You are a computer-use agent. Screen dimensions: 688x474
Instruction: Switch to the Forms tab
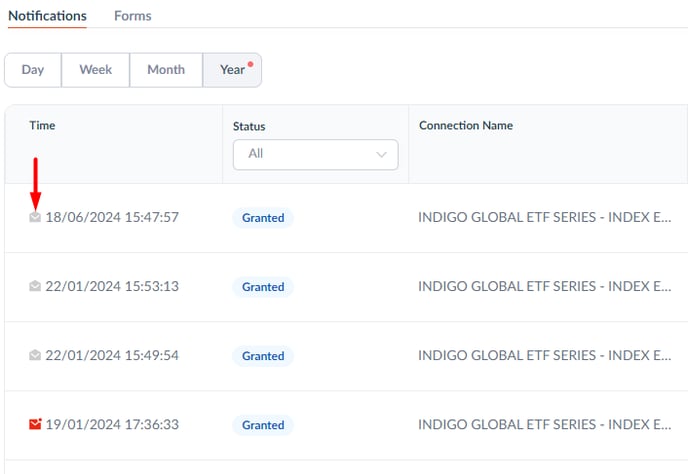click(x=133, y=16)
